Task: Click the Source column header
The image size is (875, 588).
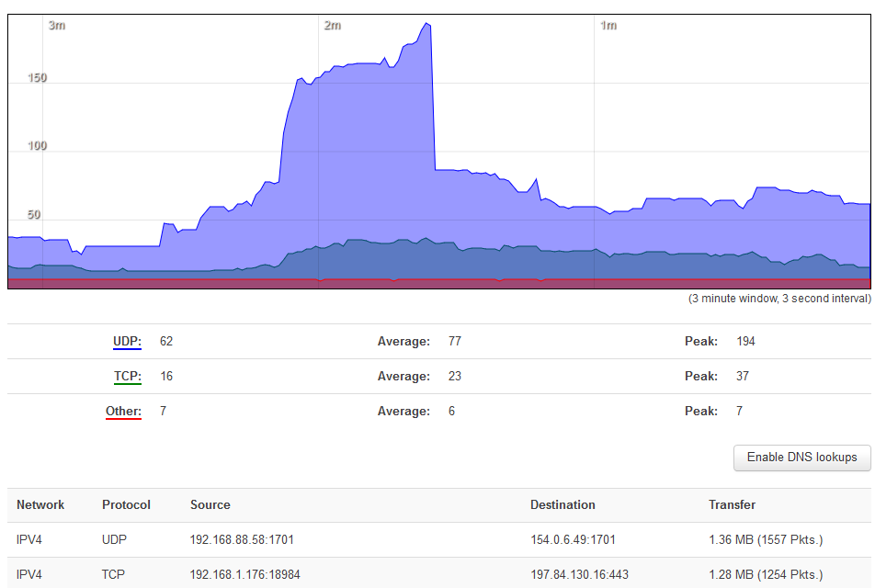Action: point(210,505)
